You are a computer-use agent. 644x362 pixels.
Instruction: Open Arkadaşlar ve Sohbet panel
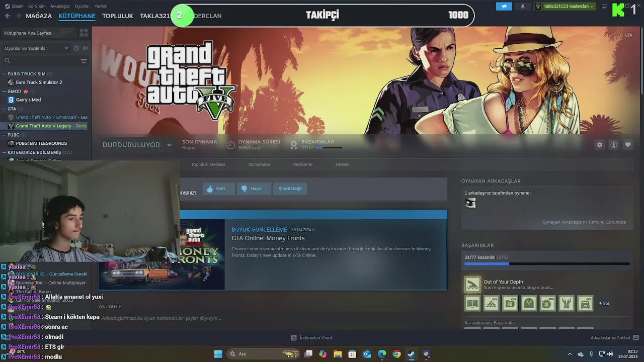[x=614, y=338]
